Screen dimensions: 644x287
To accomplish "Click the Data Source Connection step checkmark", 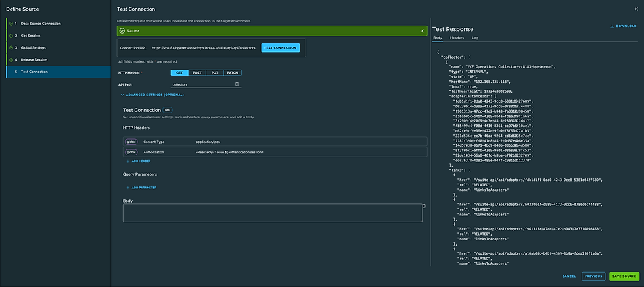I will (x=10, y=24).
